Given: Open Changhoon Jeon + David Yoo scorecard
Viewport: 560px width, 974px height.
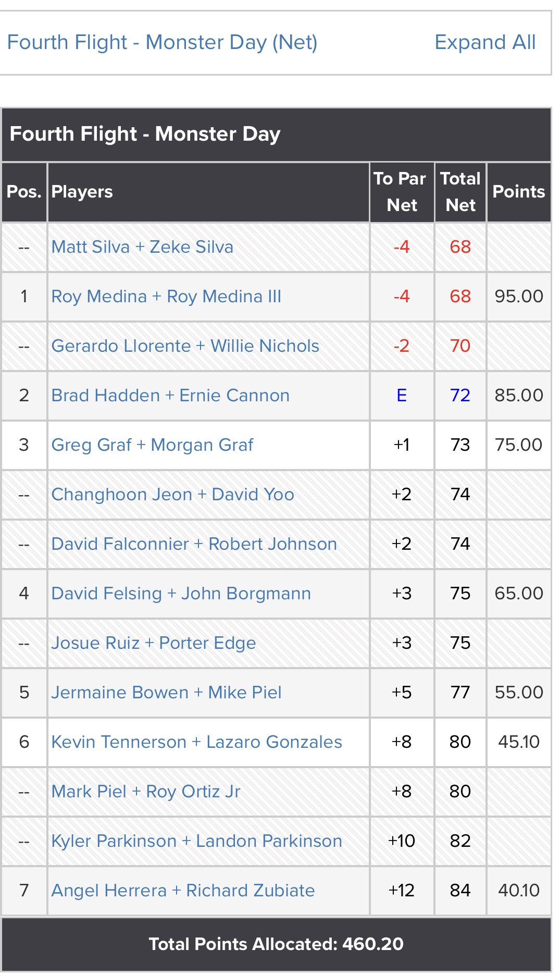Looking at the screenshot, I should pyautogui.click(x=172, y=494).
